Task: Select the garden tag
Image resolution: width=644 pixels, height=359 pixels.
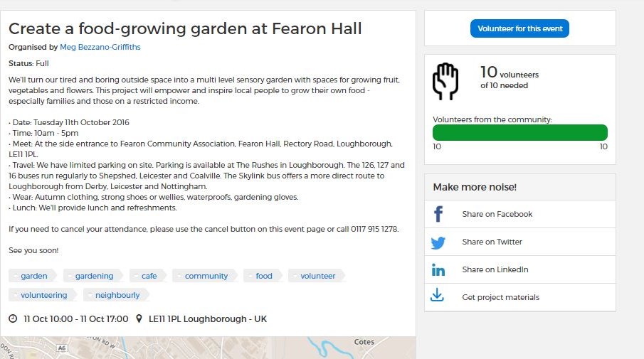Action: point(33,276)
